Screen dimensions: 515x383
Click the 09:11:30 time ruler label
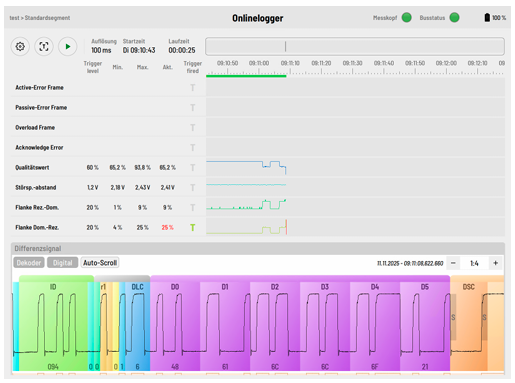pos(352,63)
